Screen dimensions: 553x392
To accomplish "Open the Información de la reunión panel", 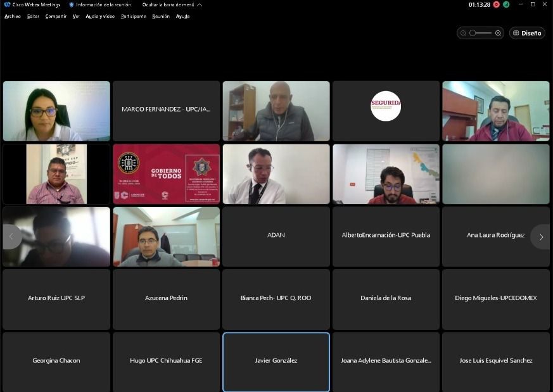I will [99, 4].
